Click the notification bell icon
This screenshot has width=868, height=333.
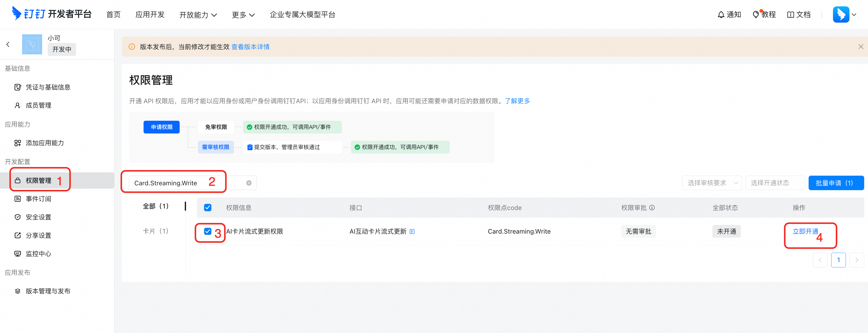coord(721,14)
